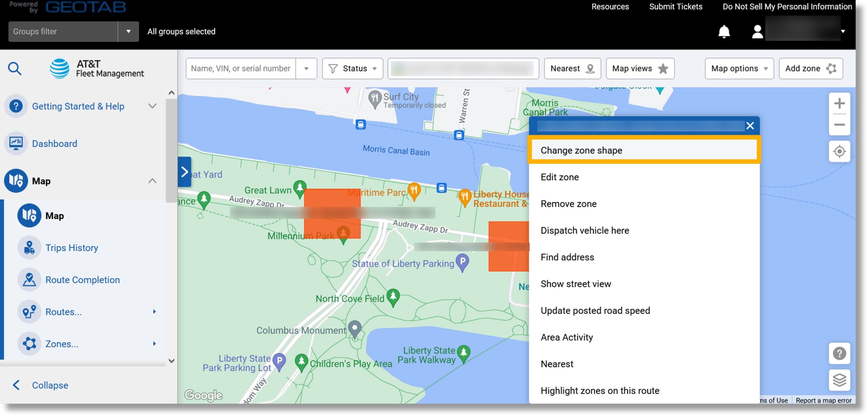
Task: Select Show street view menu option
Action: (644, 284)
